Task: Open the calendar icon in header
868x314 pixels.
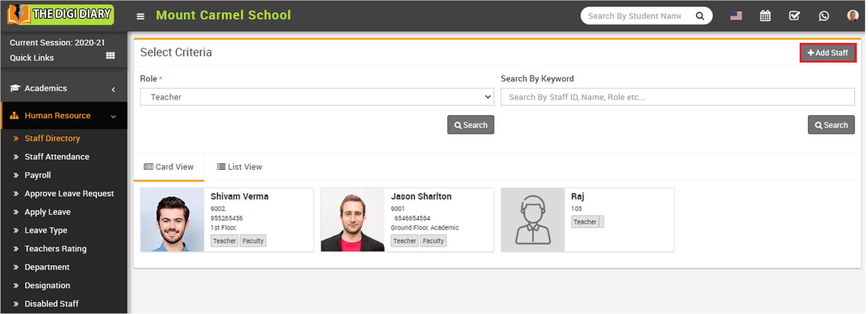Action: [x=765, y=16]
